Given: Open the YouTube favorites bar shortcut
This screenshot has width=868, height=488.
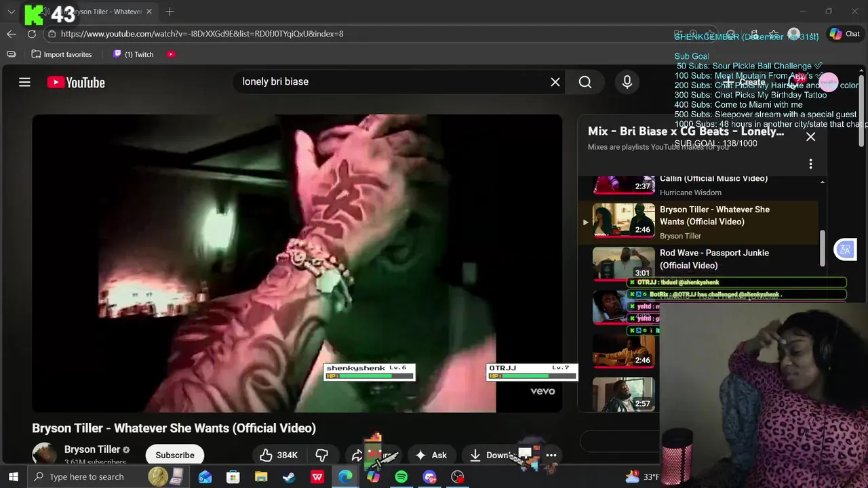Looking at the screenshot, I should pyautogui.click(x=171, y=54).
